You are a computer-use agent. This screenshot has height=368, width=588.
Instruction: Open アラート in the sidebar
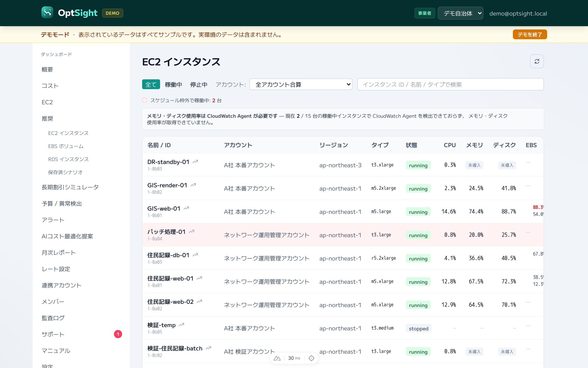click(53, 220)
